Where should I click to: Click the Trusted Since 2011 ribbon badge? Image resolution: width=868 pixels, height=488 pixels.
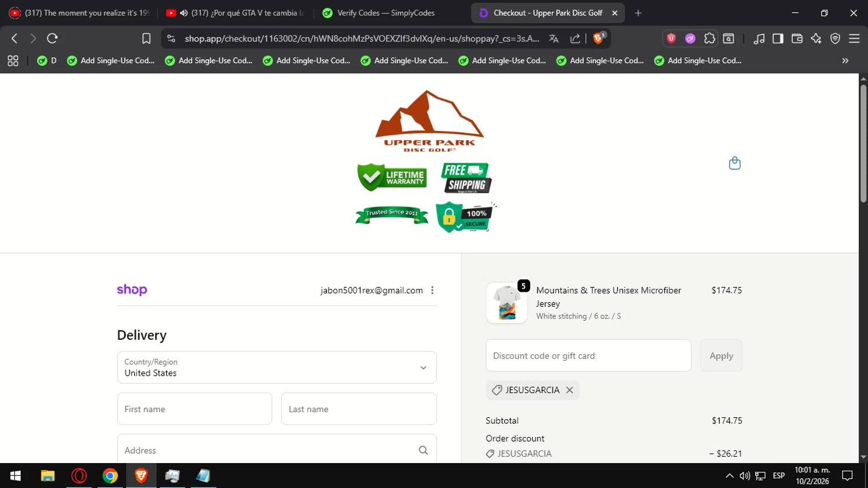pos(392,215)
